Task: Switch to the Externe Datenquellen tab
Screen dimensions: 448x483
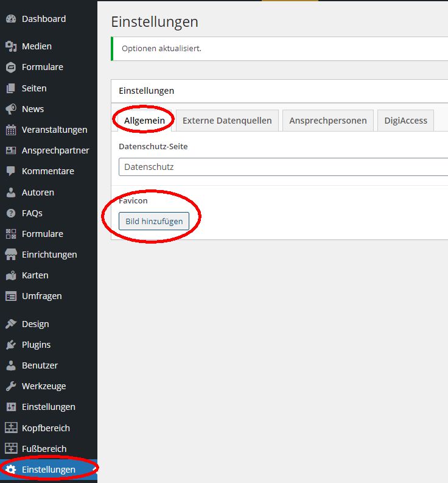Action: pos(227,121)
